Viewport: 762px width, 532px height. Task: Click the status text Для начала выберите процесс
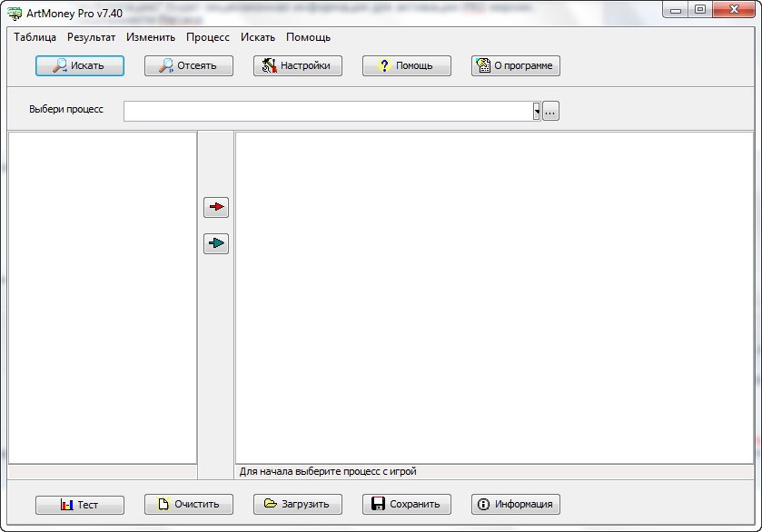point(328,471)
